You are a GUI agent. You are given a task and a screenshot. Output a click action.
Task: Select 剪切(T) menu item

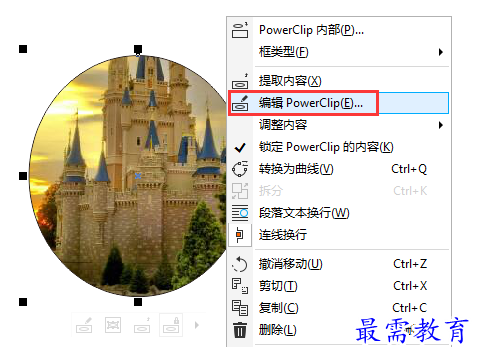(x=338, y=286)
